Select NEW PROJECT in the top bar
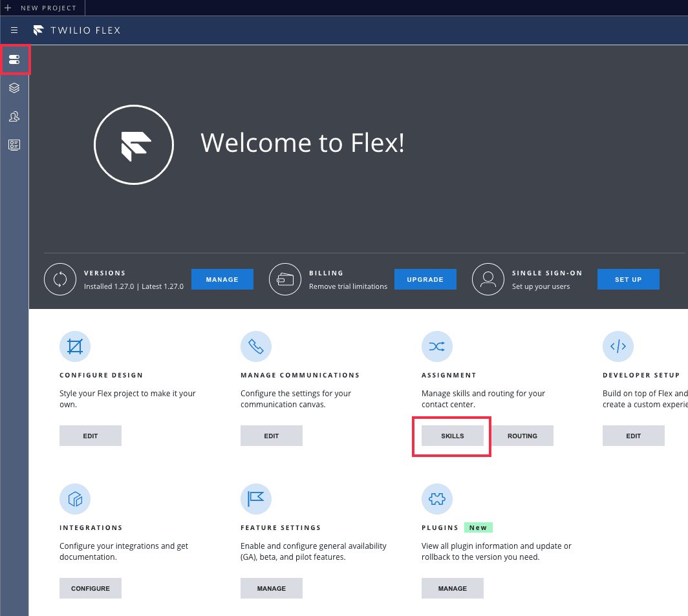The height and width of the screenshot is (616, 688). pyautogui.click(x=42, y=8)
